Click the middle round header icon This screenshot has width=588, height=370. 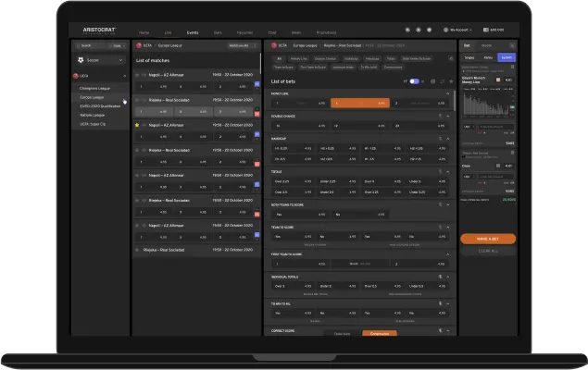tap(419, 30)
